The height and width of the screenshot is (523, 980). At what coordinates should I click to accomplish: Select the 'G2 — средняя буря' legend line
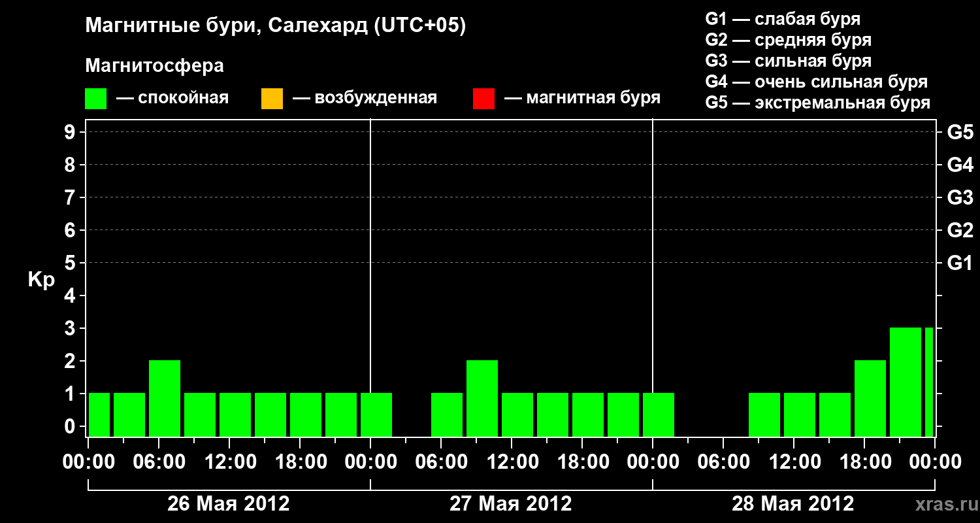[788, 40]
